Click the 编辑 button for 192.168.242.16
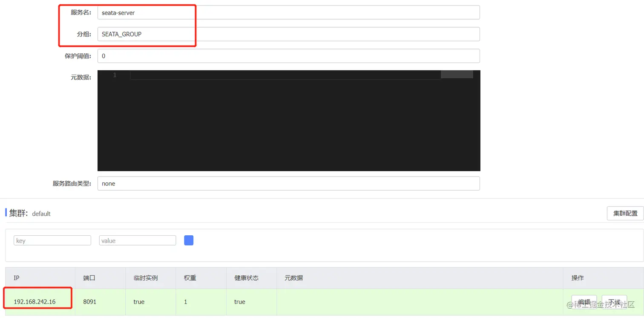The width and height of the screenshot is (644, 318). point(584,302)
